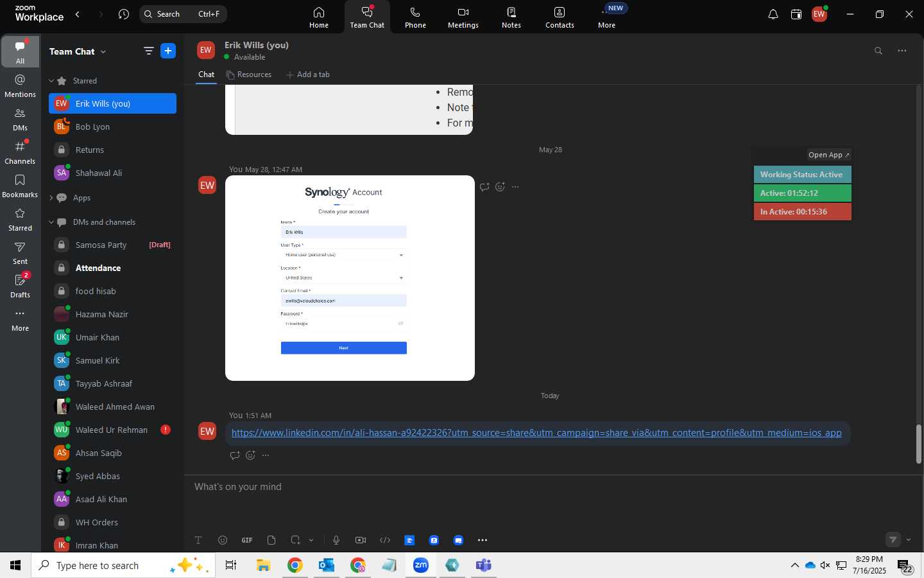Open Phone from top navigation
The image size is (924, 578).
(415, 17)
